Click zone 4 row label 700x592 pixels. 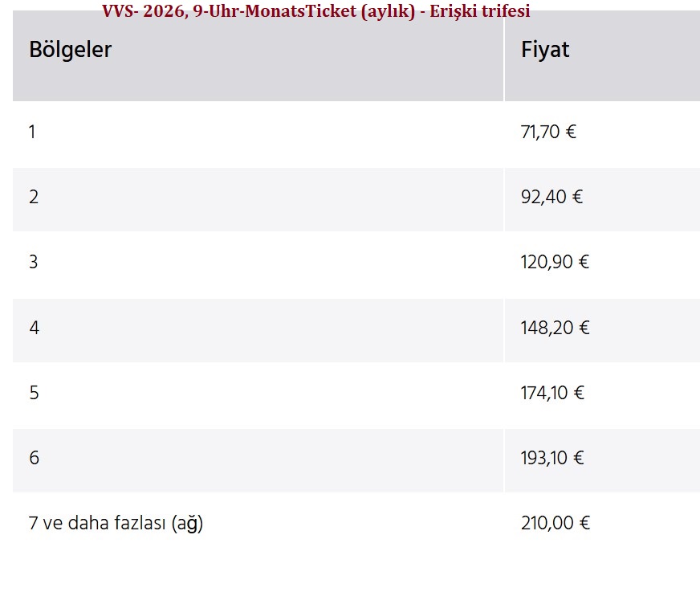tap(33, 328)
